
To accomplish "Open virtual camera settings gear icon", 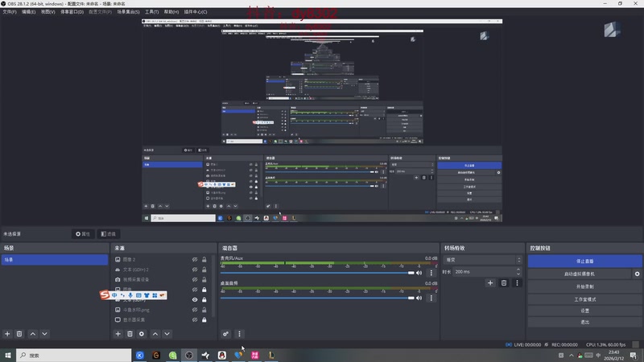I will click(x=637, y=274).
